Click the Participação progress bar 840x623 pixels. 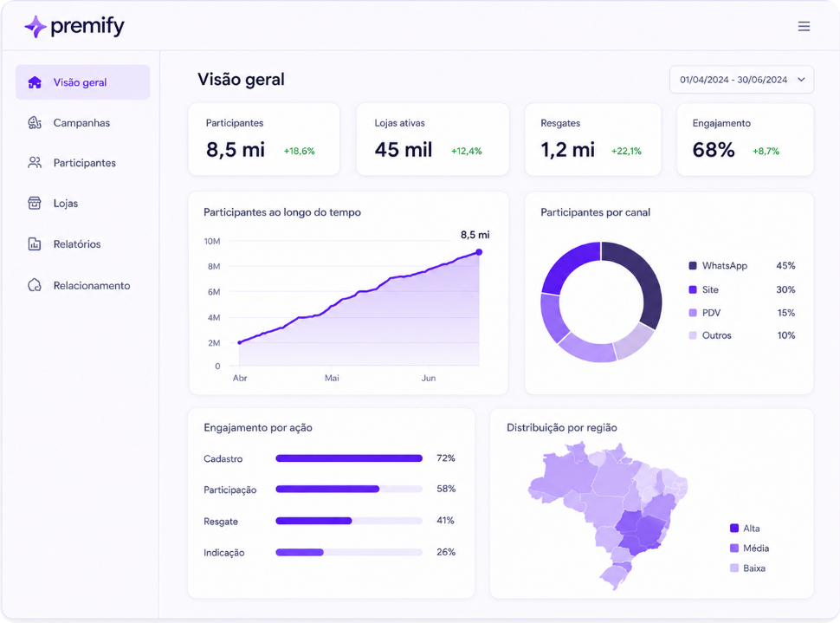(349, 489)
